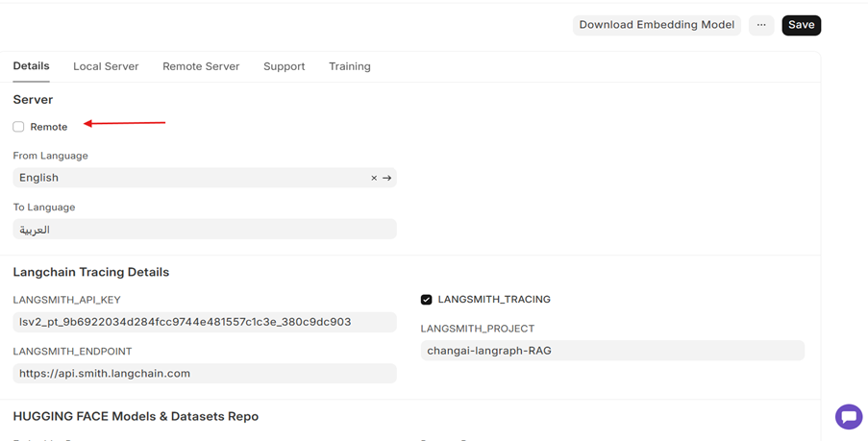Click the Download Embedding Model button

coord(657,25)
